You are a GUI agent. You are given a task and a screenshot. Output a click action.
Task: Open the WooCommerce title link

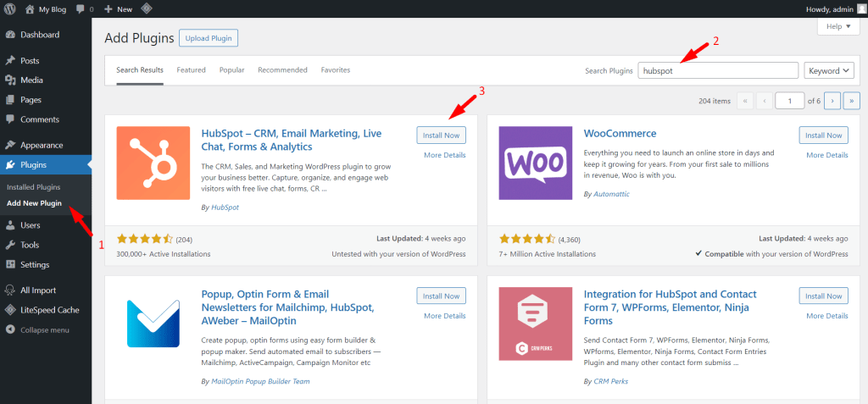coord(620,133)
